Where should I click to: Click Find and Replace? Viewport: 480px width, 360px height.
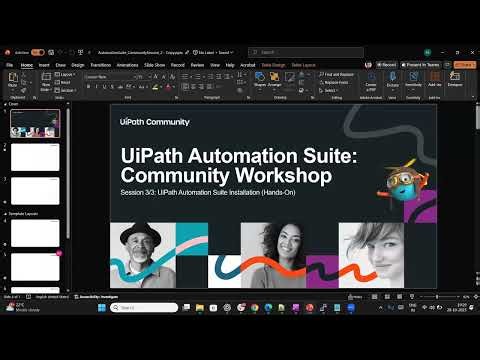(x=336, y=74)
